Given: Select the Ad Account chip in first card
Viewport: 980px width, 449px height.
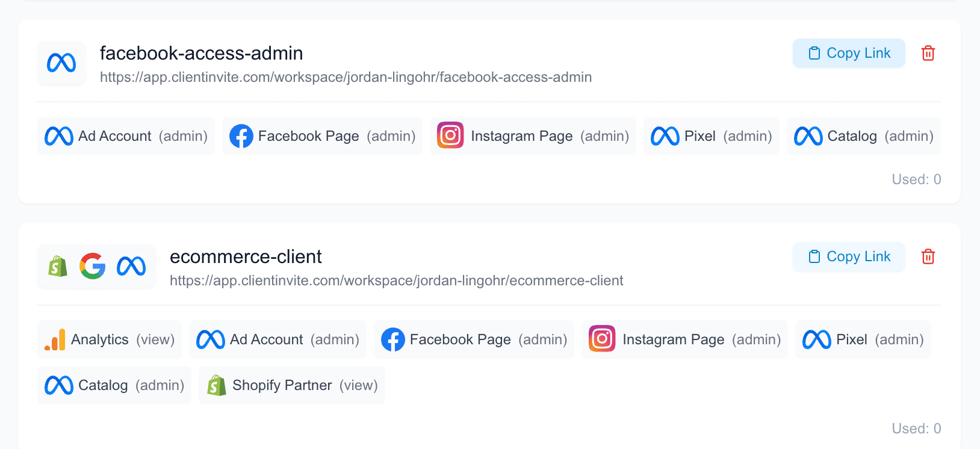Looking at the screenshot, I should coord(126,136).
